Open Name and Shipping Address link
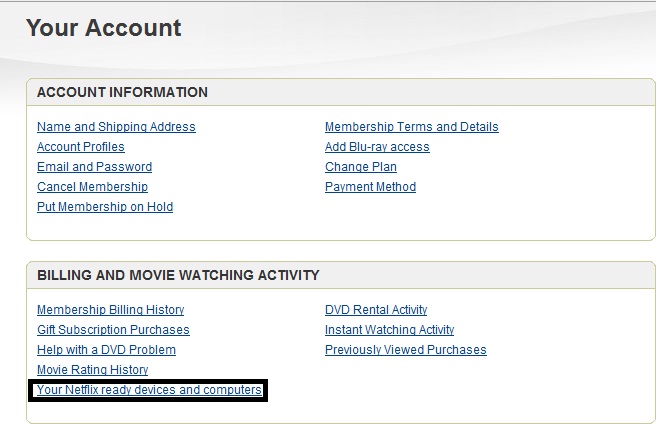 116,127
